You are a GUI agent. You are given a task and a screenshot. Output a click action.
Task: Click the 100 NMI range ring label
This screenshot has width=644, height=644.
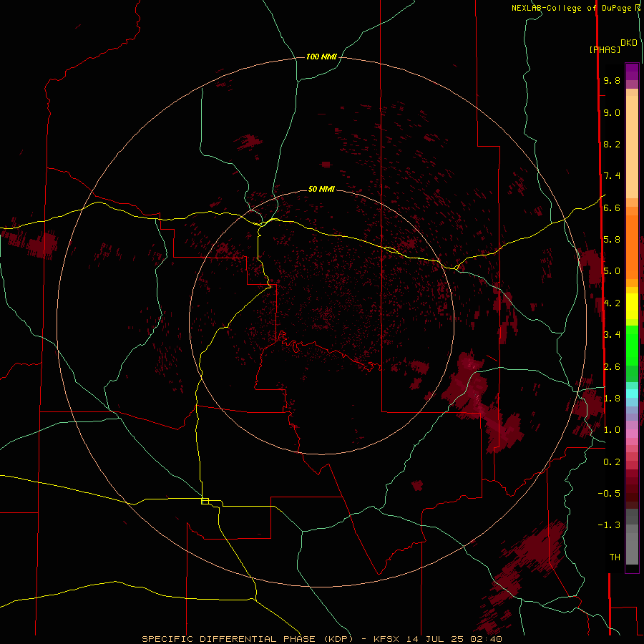click(x=321, y=57)
